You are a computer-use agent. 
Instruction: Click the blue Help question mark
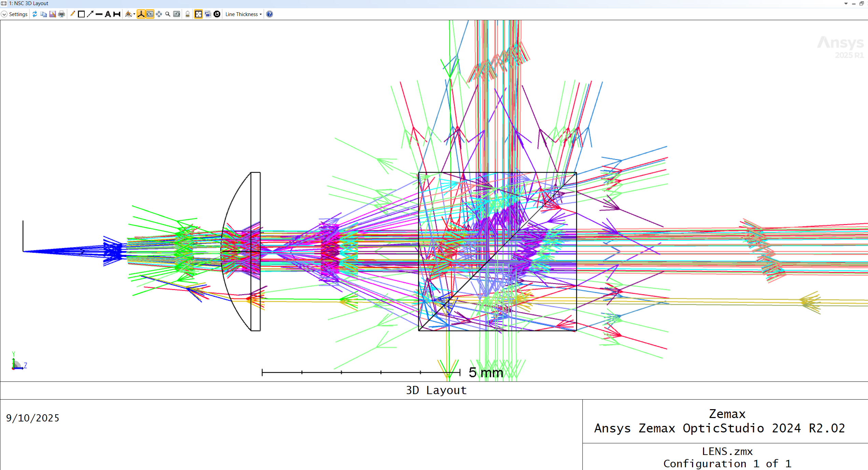(270, 14)
